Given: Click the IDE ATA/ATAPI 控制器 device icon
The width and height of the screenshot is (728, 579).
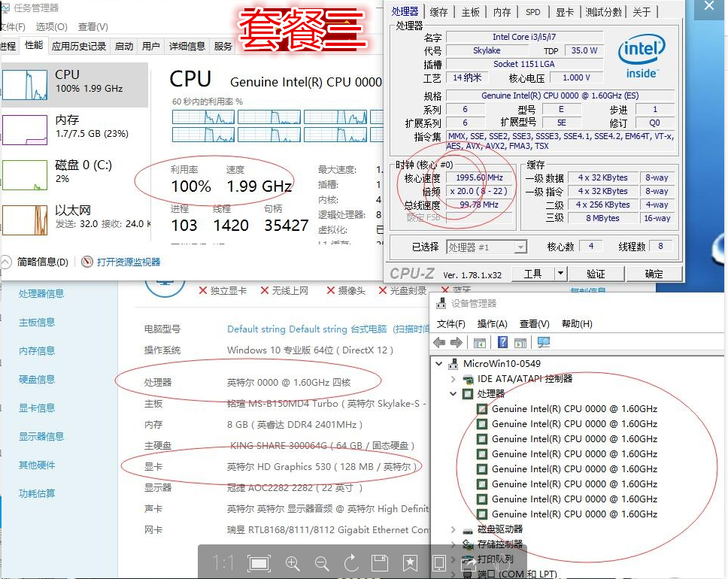Looking at the screenshot, I should pos(468,379).
